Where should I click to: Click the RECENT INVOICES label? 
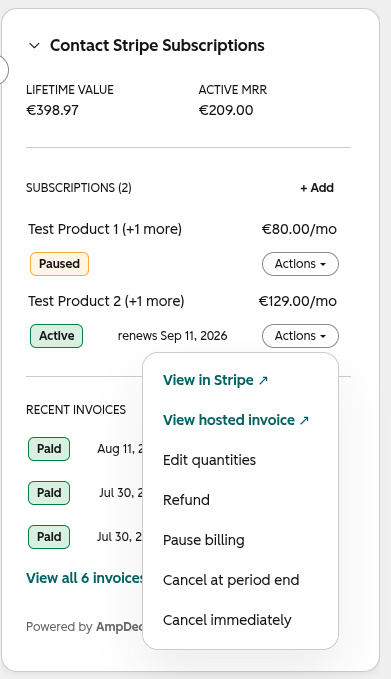tap(76, 410)
